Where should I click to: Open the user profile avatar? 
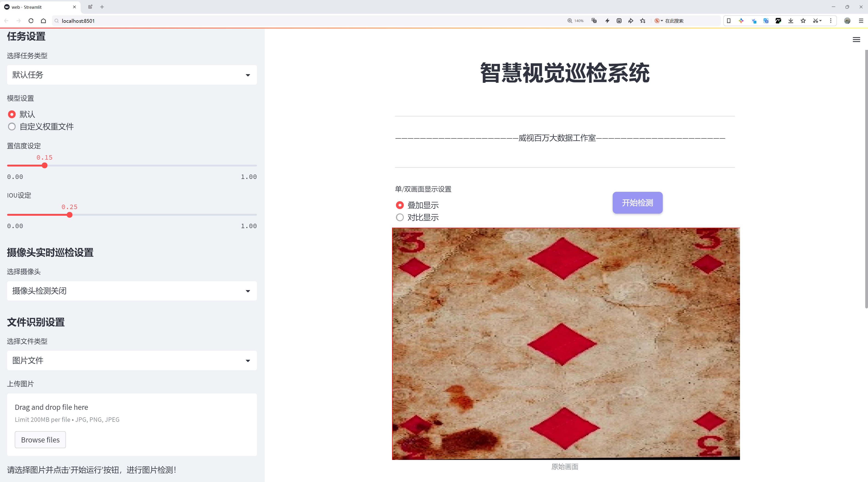847,21
